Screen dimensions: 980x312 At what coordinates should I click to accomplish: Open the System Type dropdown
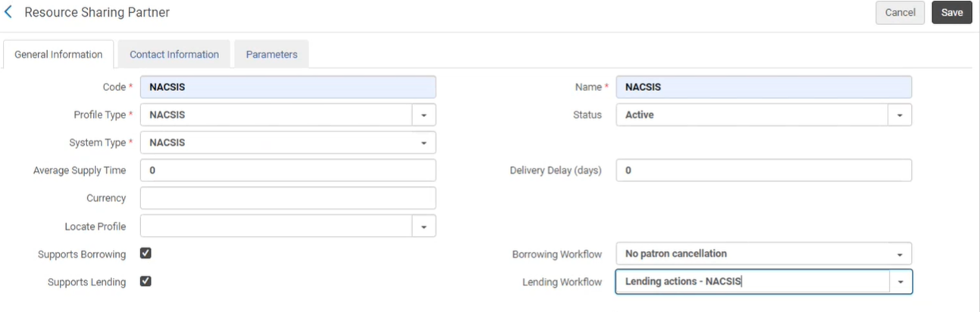click(x=288, y=143)
